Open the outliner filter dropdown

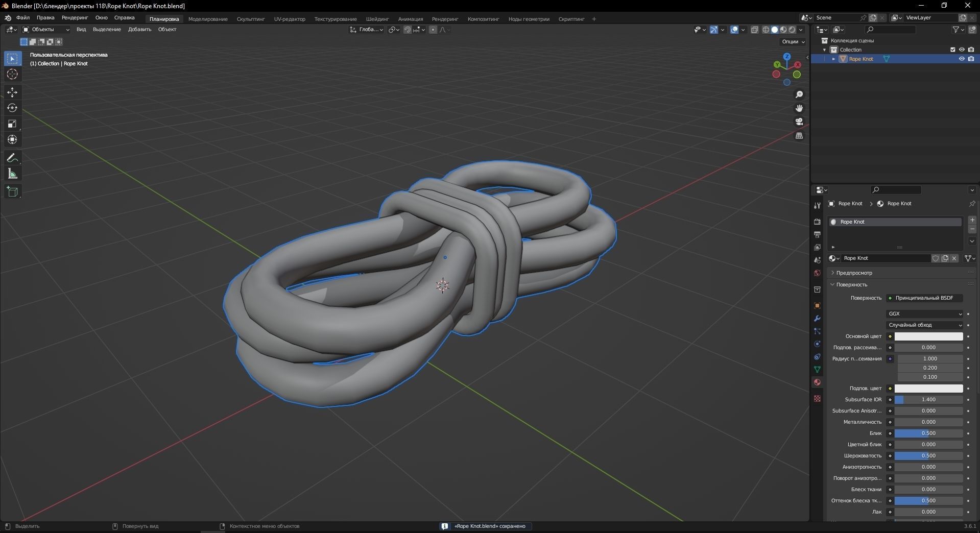pyautogui.click(x=958, y=30)
